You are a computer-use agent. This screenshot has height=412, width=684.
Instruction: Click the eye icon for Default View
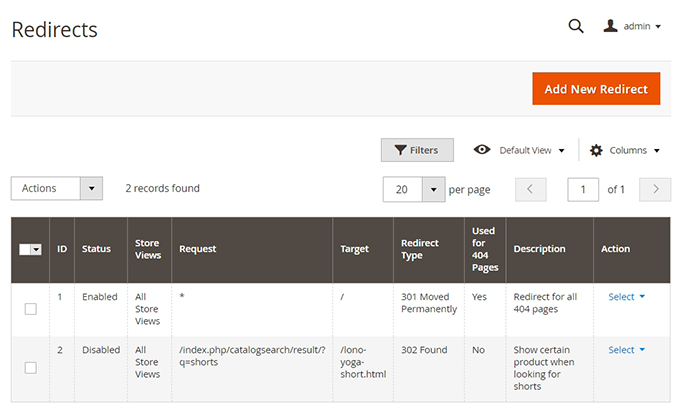point(482,150)
